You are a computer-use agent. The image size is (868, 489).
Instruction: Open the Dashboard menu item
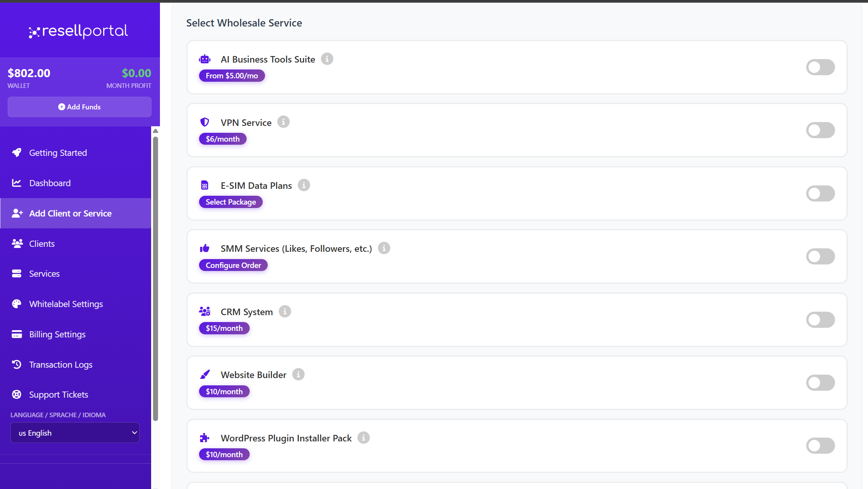click(x=50, y=183)
